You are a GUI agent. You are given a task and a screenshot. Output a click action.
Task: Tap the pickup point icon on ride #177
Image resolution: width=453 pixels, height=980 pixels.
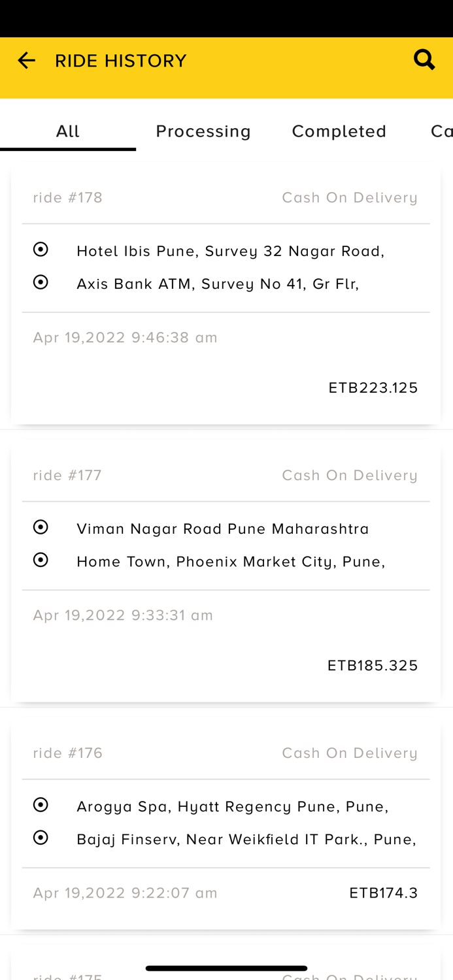coord(41,527)
